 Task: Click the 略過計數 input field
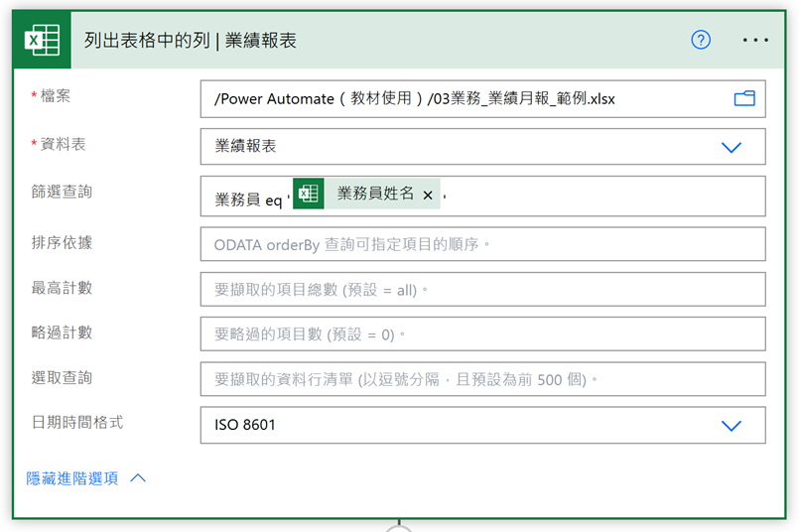point(482,334)
